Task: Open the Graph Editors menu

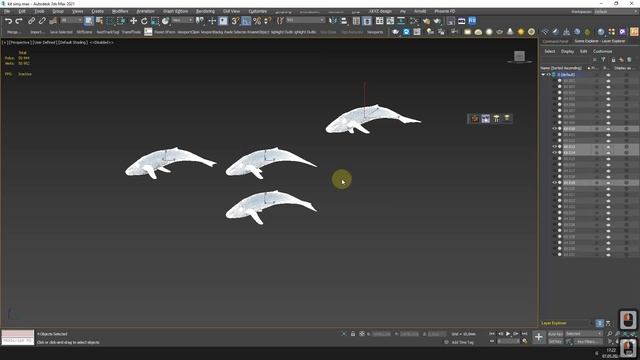Action: click(176, 11)
